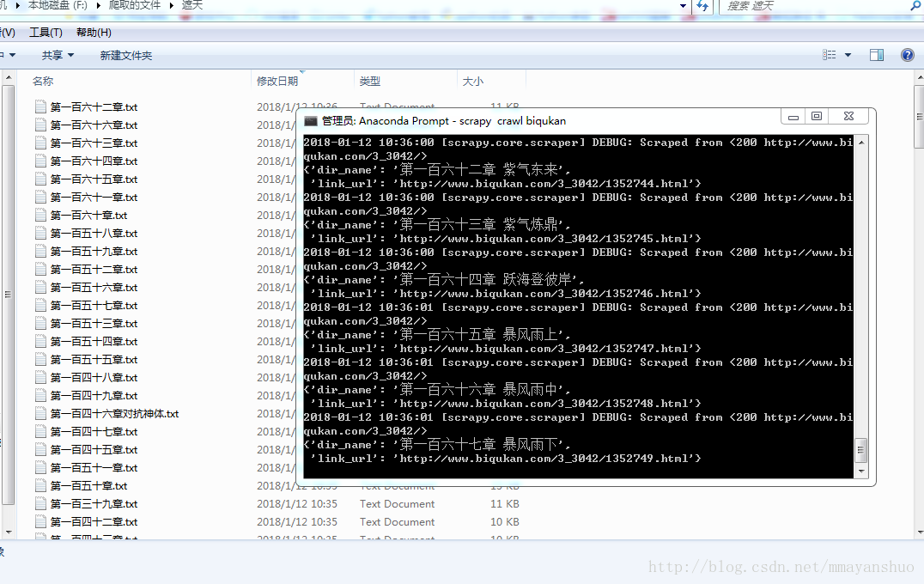
Task: Click the console scrollbar up arrow
Action: point(861,143)
